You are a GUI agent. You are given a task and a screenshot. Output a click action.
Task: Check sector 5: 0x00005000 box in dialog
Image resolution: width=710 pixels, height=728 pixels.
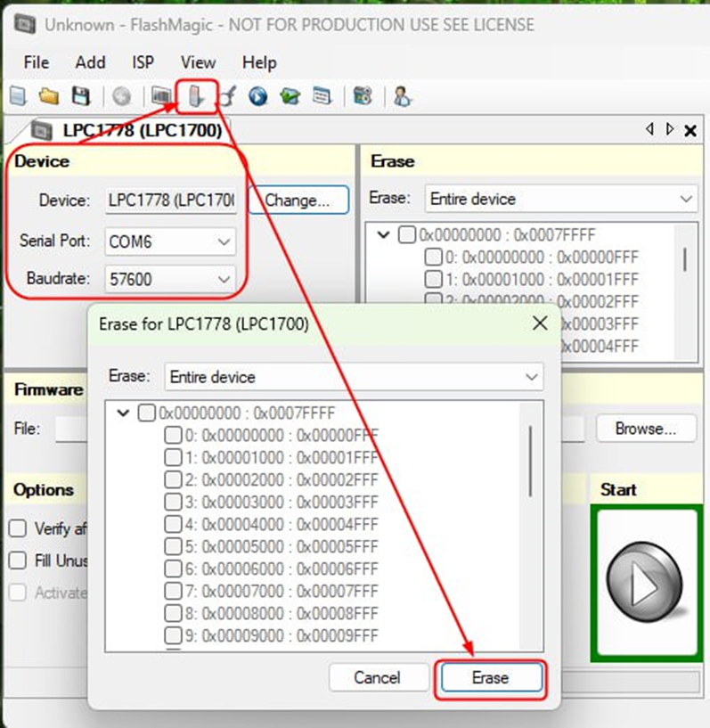[174, 546]
